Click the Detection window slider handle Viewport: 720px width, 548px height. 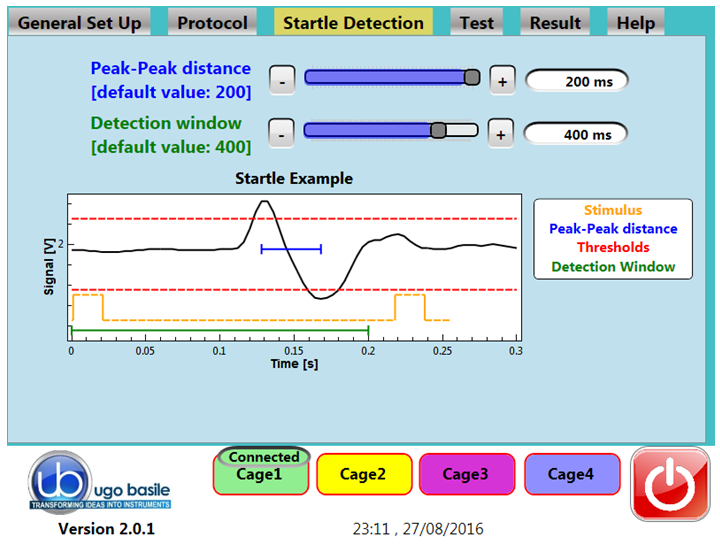(438, 130)
